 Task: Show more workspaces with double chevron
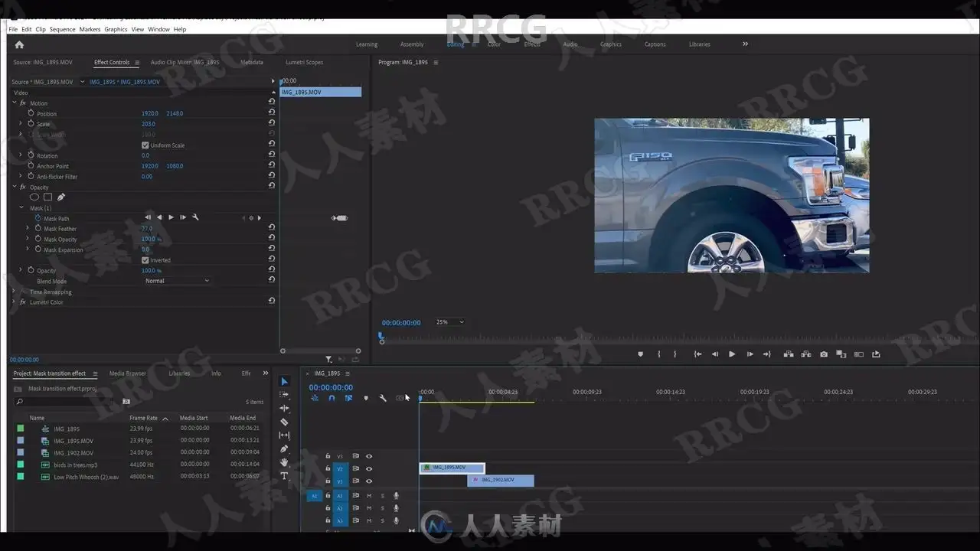(x=745, y=44)
